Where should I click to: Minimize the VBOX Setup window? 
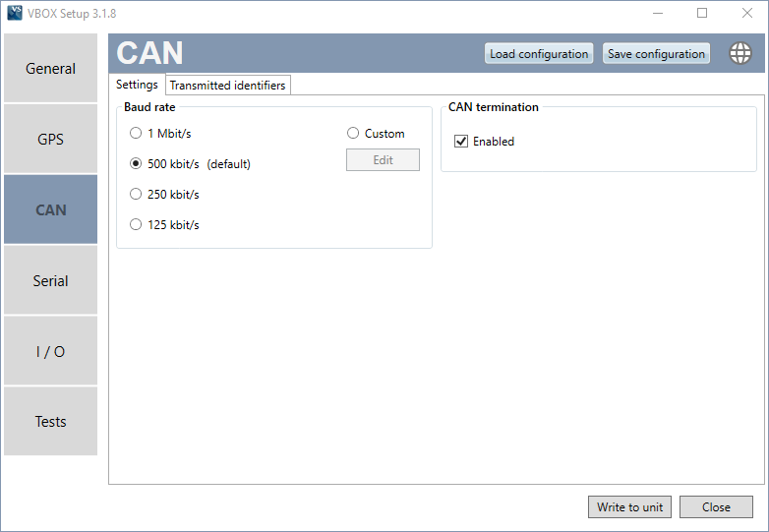click(658, 13)
